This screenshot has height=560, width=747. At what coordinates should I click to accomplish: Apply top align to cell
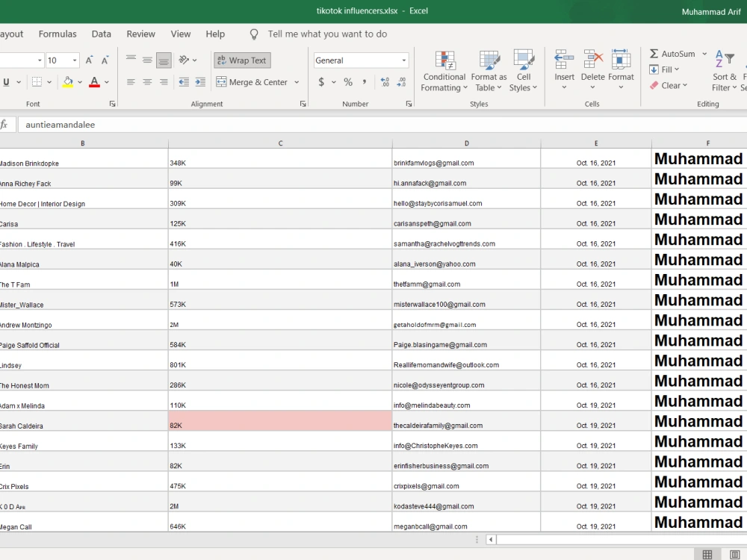[x=131, y=60]
